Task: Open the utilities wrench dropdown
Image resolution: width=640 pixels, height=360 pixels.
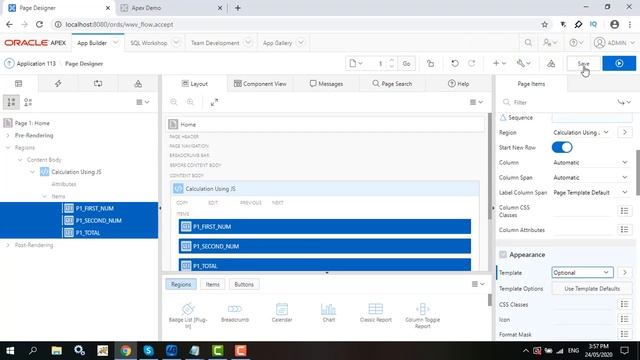Action: click(x=523, y=64)
